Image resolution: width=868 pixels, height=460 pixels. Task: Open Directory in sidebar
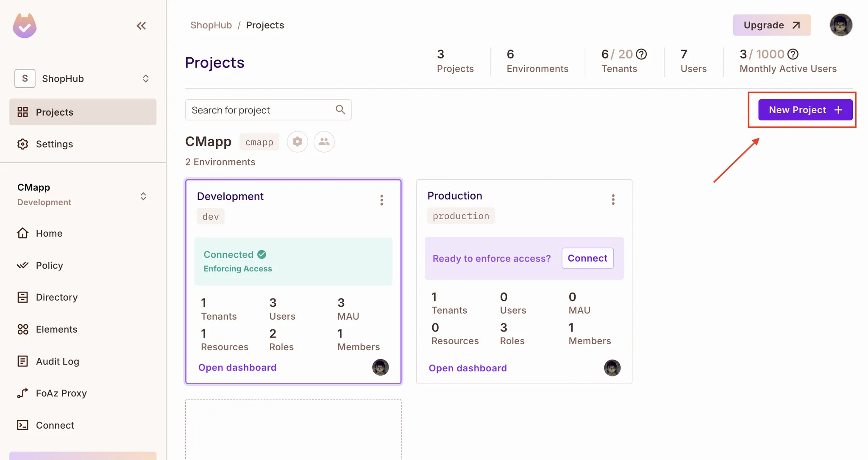56,297
